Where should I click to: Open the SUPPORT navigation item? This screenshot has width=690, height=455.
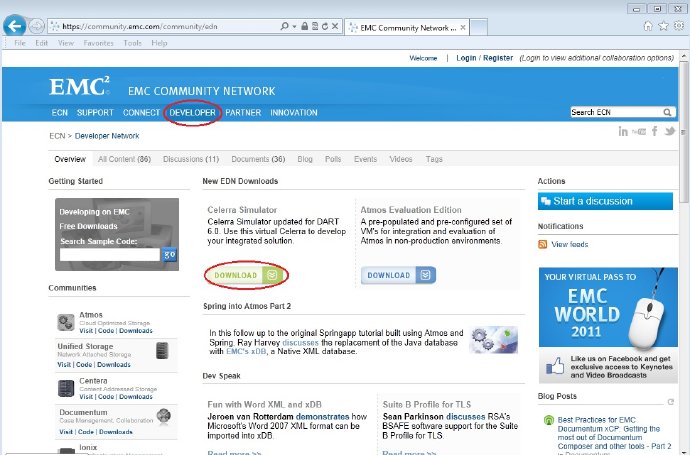tap(95, 113)
